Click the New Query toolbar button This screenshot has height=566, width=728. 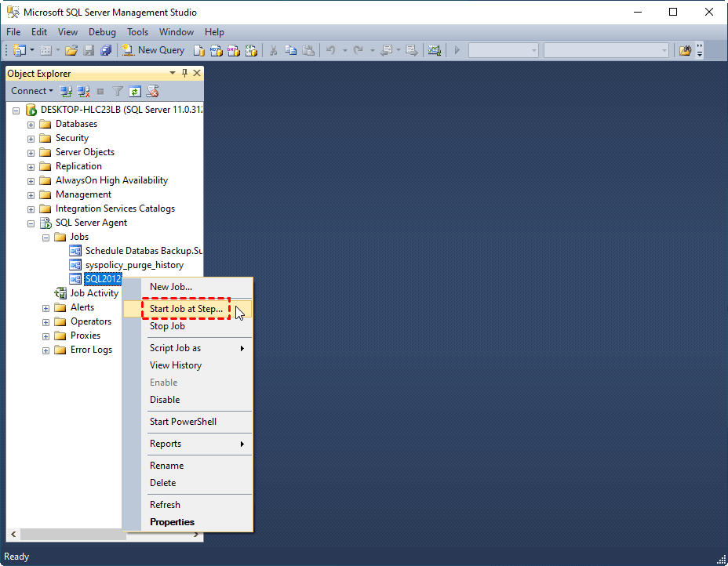click(x=154, y=50)
